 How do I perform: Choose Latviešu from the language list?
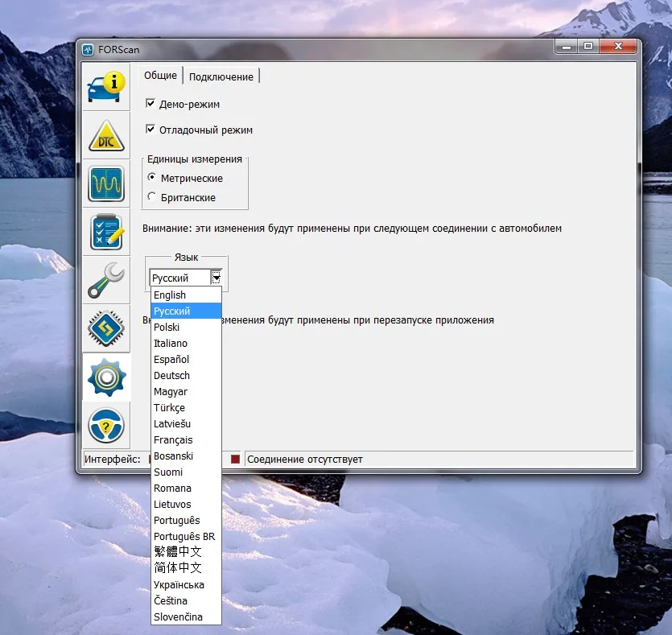click(186, 424)
